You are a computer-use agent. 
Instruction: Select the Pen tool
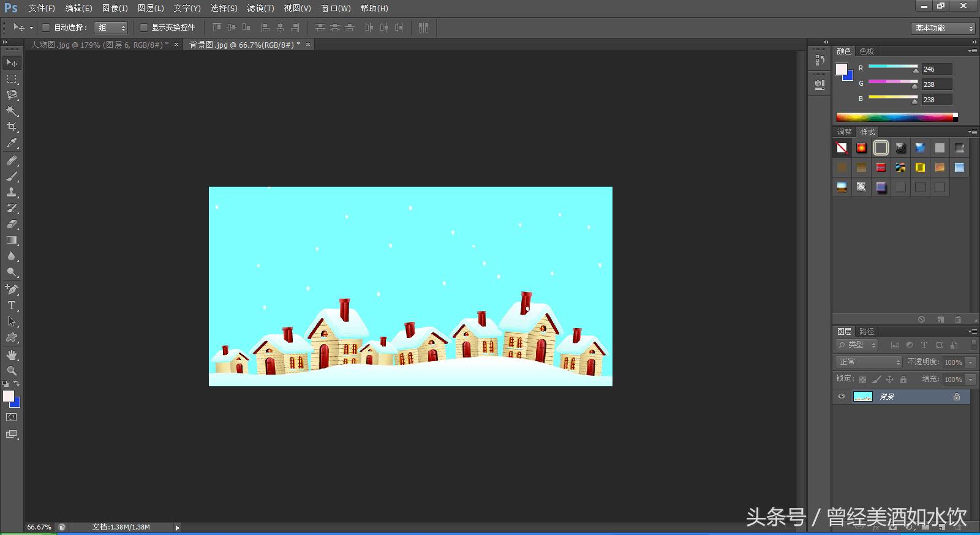pos(12,289)
